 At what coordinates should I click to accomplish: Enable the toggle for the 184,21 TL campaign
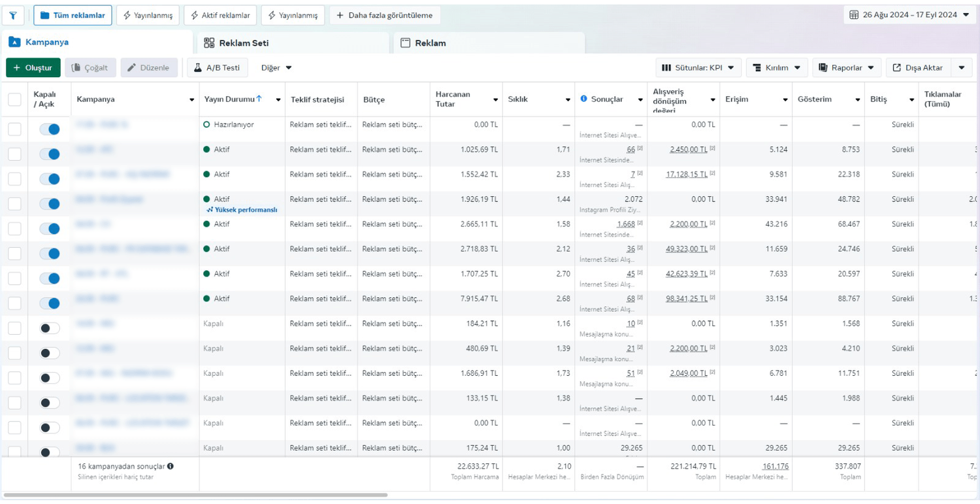50,328
